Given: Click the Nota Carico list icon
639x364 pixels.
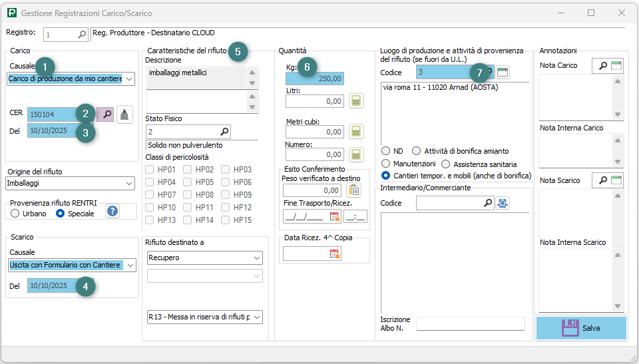Looking at the screenshot, I should click(616, 66).
